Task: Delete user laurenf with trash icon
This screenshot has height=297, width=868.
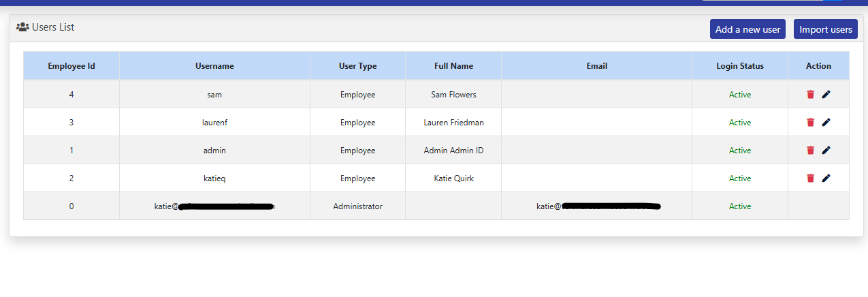Action: pyautogui.click(x=810, y=123)
